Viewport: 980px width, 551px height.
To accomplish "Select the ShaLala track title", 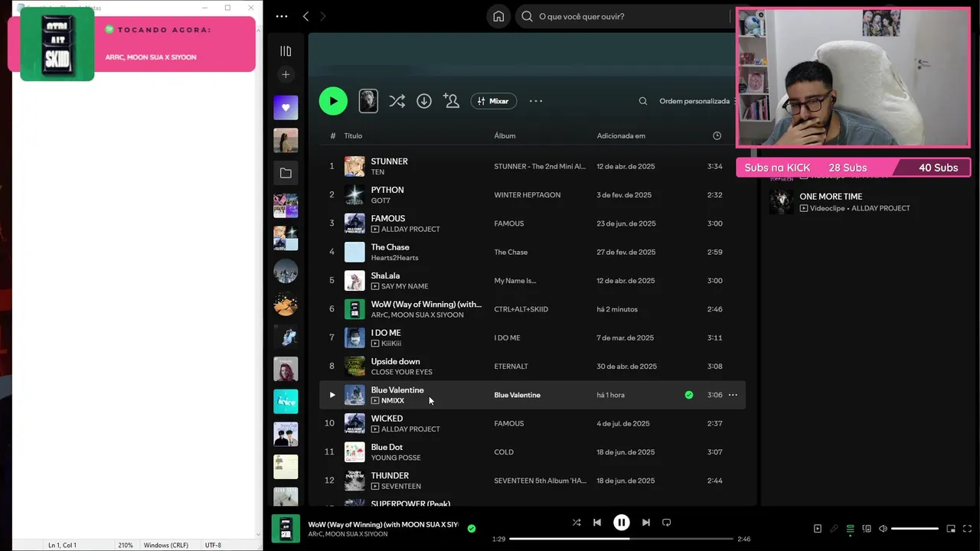I will pyautogui.click(x=385, y=275).
